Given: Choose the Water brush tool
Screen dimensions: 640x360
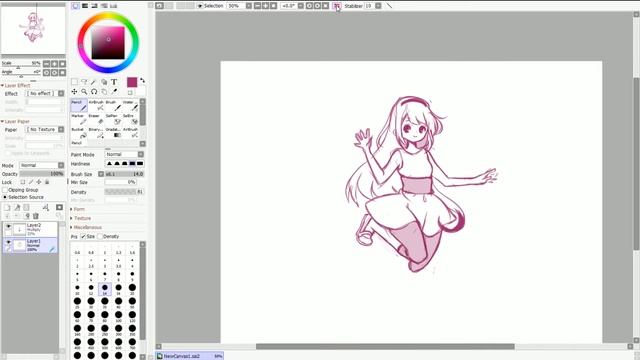Looking at the screenshot, I should (x=131, y=105).
